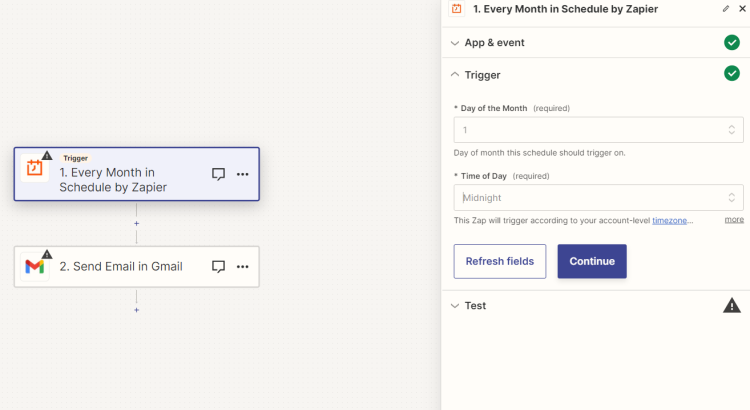Open comment on Every Month trigger step
The image size is (750, 410).
click(x=218, y=174)
